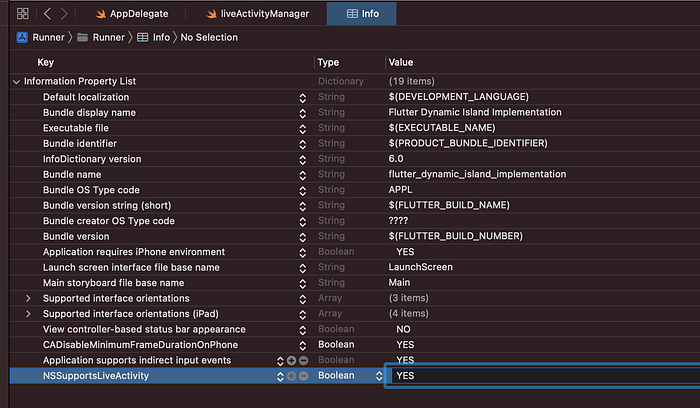Switch to the liveActivityManager tab
The height and width of the screenshot is (408, 700).
[x=258, y=14]
